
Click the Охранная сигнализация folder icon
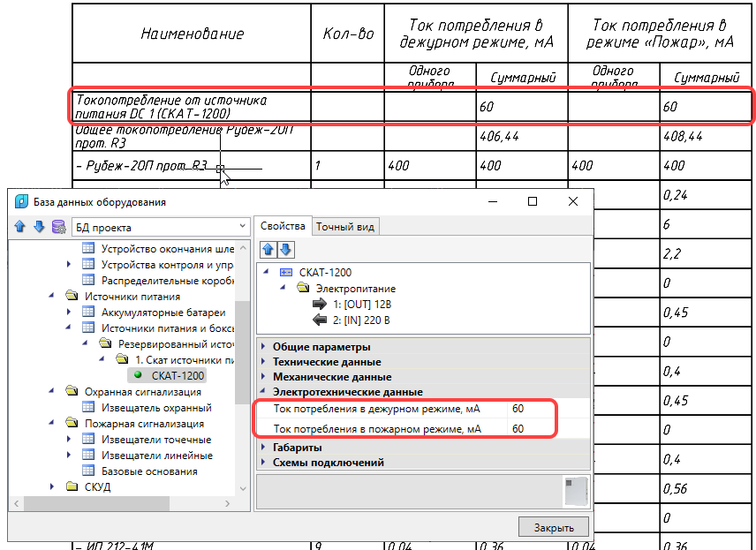pyautogui.click(x=72, y=390)
